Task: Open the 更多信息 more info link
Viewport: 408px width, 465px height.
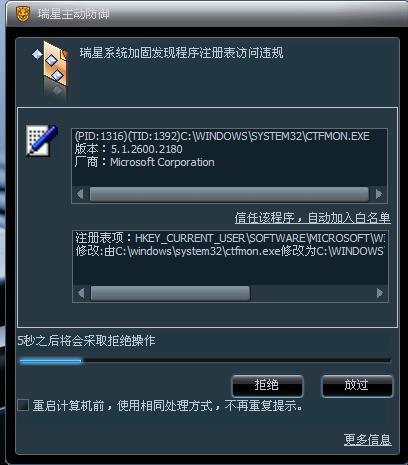Action: point(367,440)
